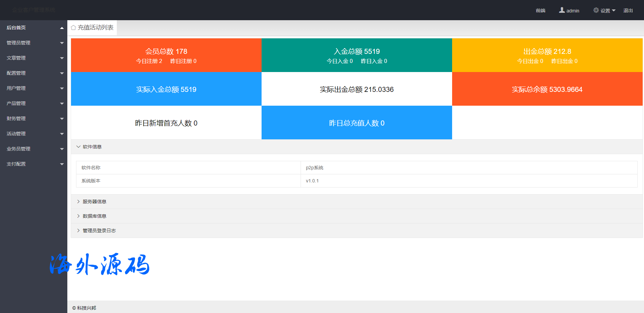Image resolution: width=644 pixels, height=313 pixels.
Task: Open the 设置 dropdown caret
Action: [614, 10]
